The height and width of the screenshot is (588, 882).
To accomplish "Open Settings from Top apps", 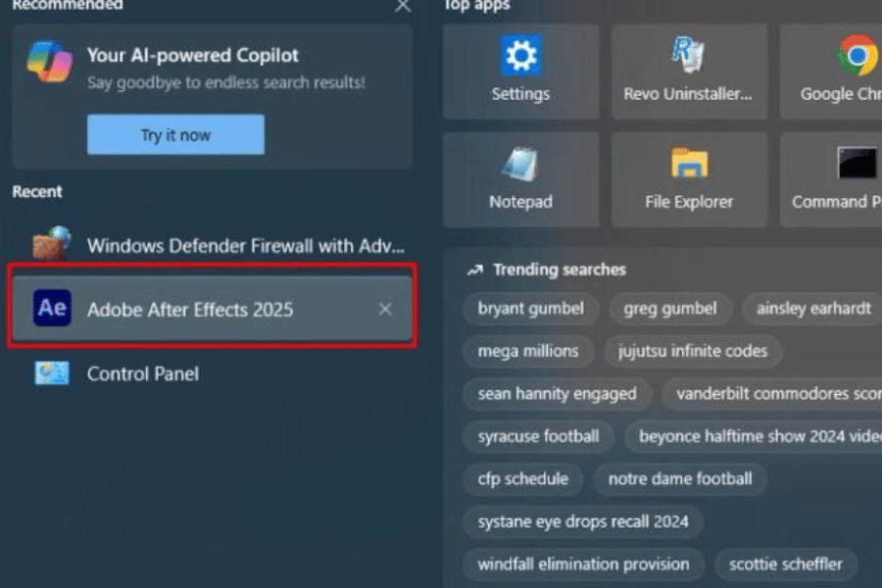I will [x=520, y=72].
